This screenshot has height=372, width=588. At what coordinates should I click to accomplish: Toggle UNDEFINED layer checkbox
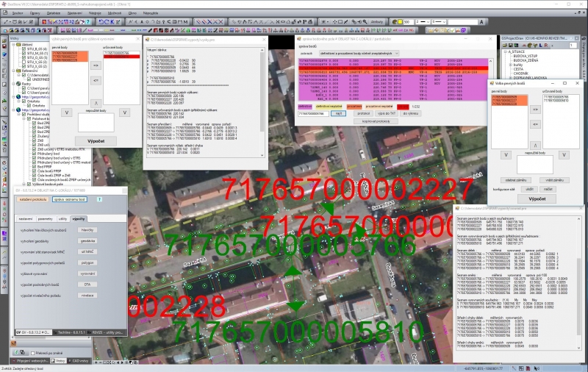coord(29,79)
